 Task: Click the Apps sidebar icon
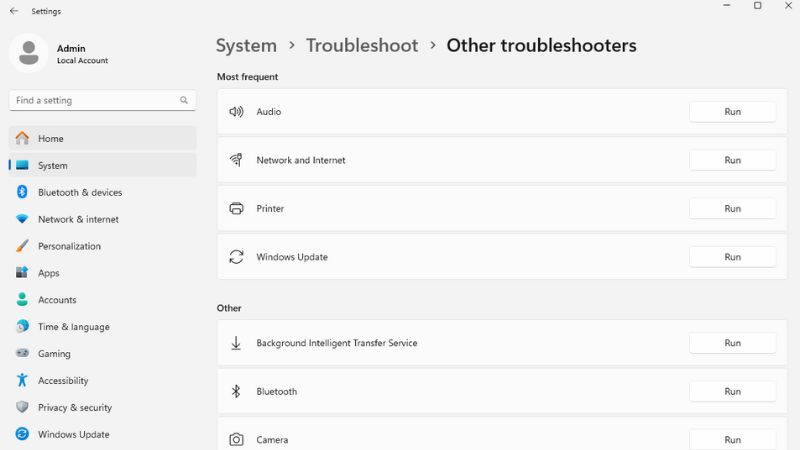click(22, 272)
